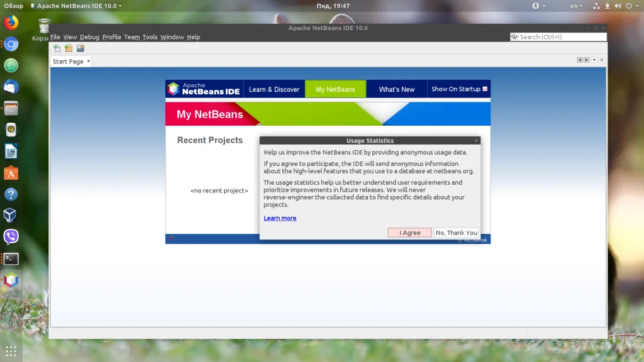644x362 pixels.
Task: Uncheck Show On Startup checkbox
Action: [x=485, y=89]
